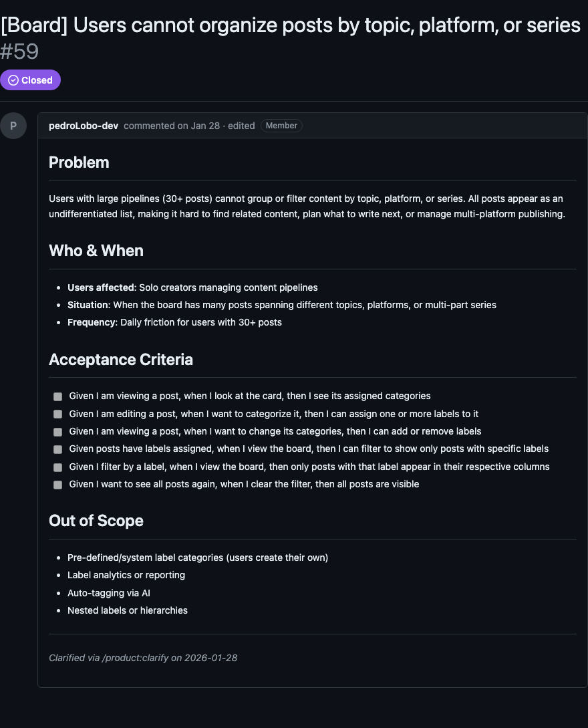Click the 'Out of Scope' heading
This screenshot has height=728, width=588.
point(96,521)
